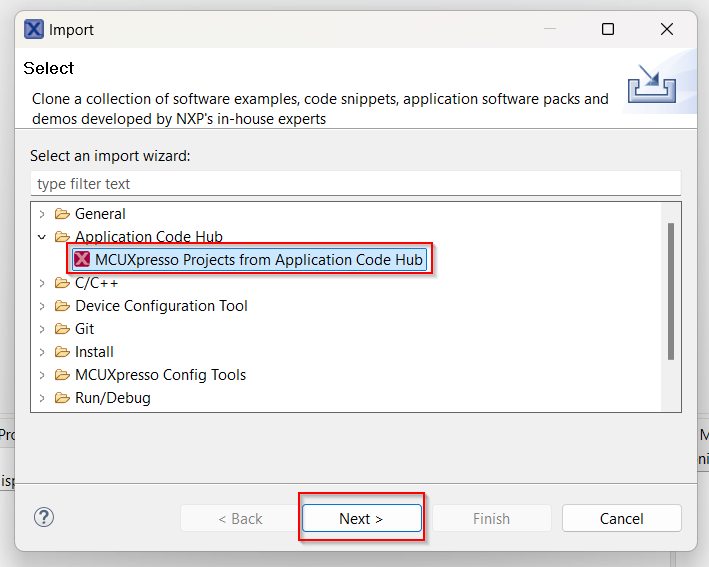Click the Device Configuration Tool folder icon

point(62,306)
